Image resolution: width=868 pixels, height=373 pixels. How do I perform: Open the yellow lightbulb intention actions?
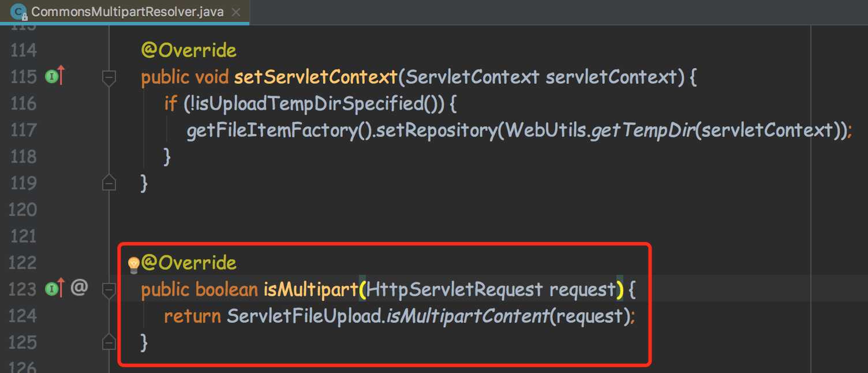click(134, 264)
